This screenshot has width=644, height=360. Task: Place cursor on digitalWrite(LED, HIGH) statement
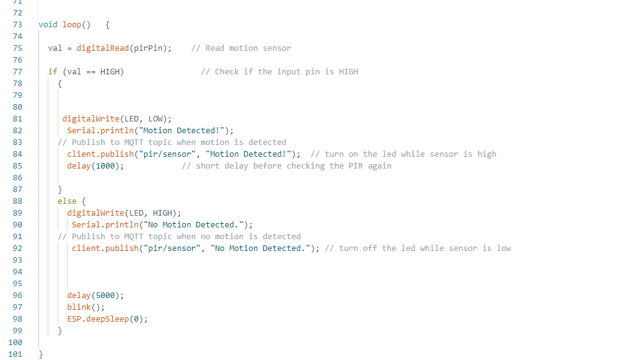[x=124, y=213]
